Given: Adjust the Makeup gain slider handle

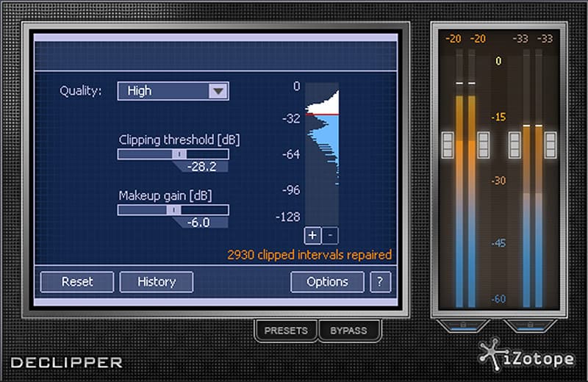Looking at the screenshot, I should point(173,210).
